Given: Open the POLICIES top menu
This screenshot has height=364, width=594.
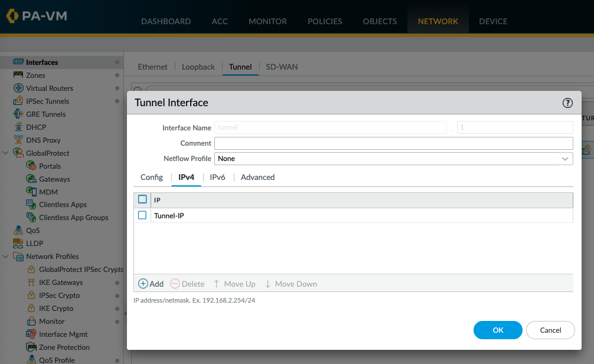Looking at the screenshot, I should tap(325, 22).
